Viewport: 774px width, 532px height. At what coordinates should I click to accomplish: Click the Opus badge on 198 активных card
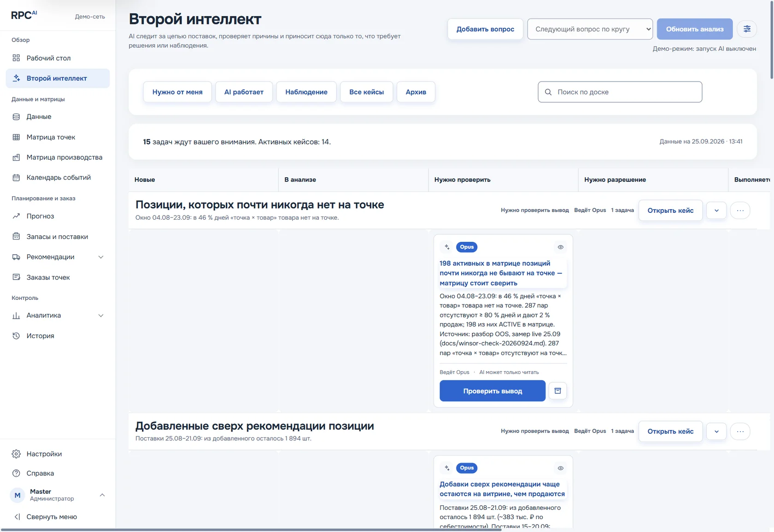tap(467, 247)
